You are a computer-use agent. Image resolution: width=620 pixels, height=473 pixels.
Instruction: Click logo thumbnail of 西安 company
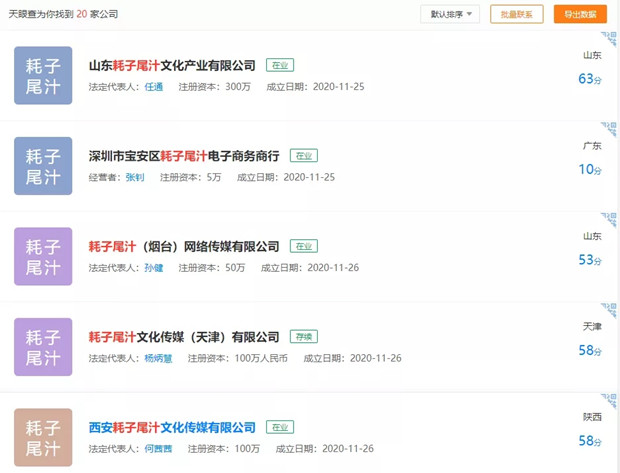point(43,438)
